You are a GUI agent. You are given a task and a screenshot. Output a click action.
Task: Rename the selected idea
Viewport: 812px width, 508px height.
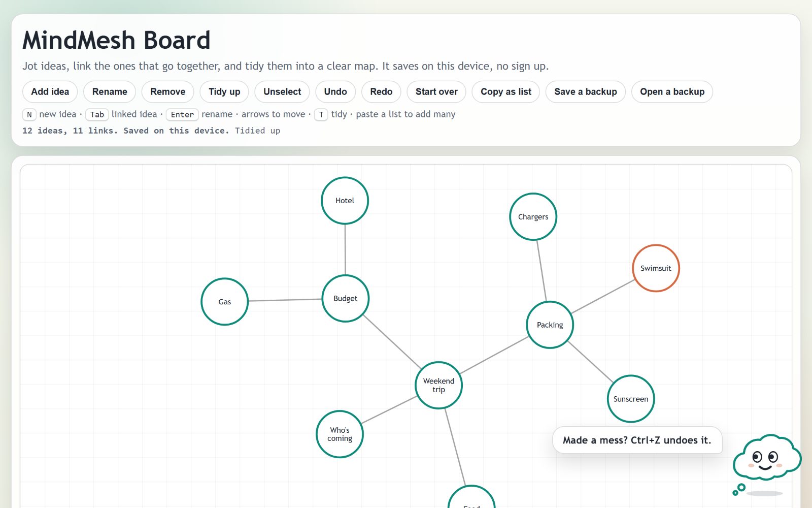(x=110, y=92)
